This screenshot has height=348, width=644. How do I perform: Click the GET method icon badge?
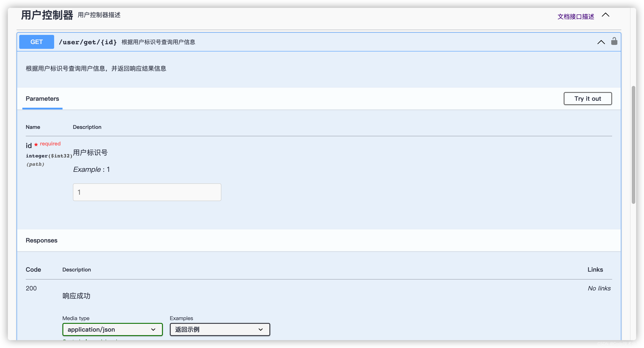point(36,42)
